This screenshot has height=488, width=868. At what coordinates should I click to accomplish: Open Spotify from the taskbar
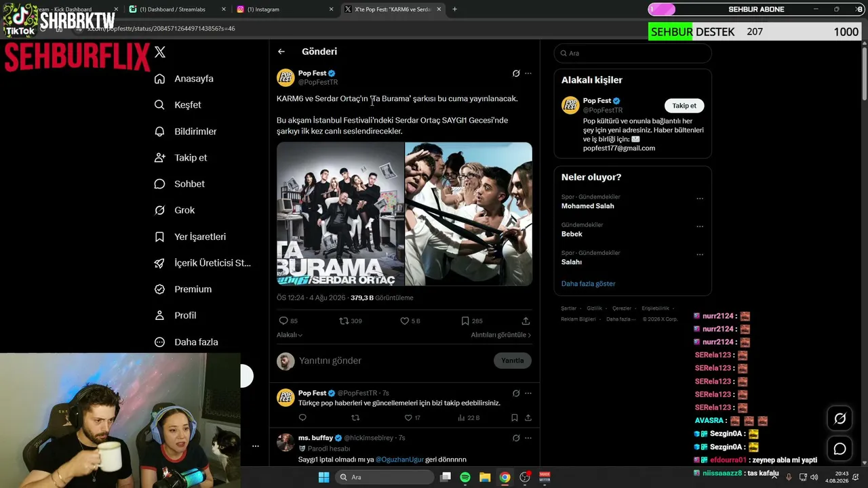[x=465, y=477]
